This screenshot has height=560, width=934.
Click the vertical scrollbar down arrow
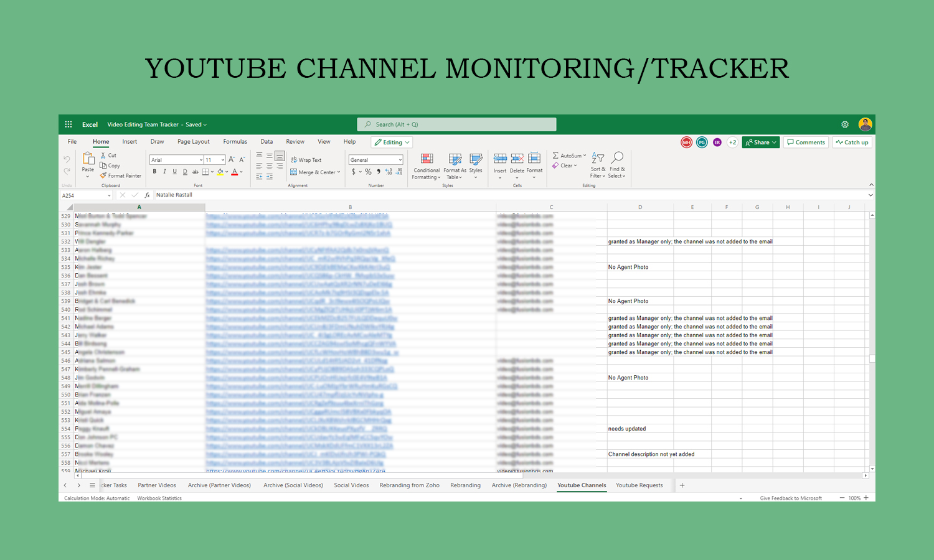pyautogui.click(x=872, y=469)
